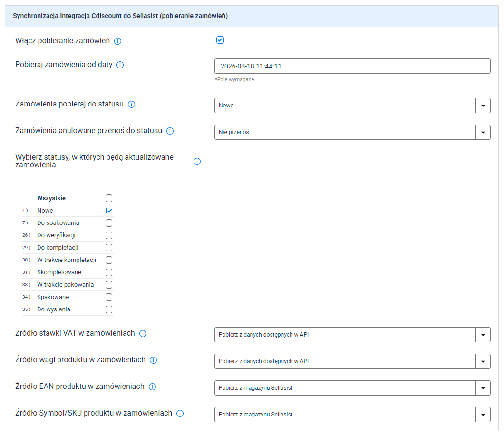
Task: Disable the Włącz pobieranie zamówień checkbox
Action: click(x=220, y=40)
